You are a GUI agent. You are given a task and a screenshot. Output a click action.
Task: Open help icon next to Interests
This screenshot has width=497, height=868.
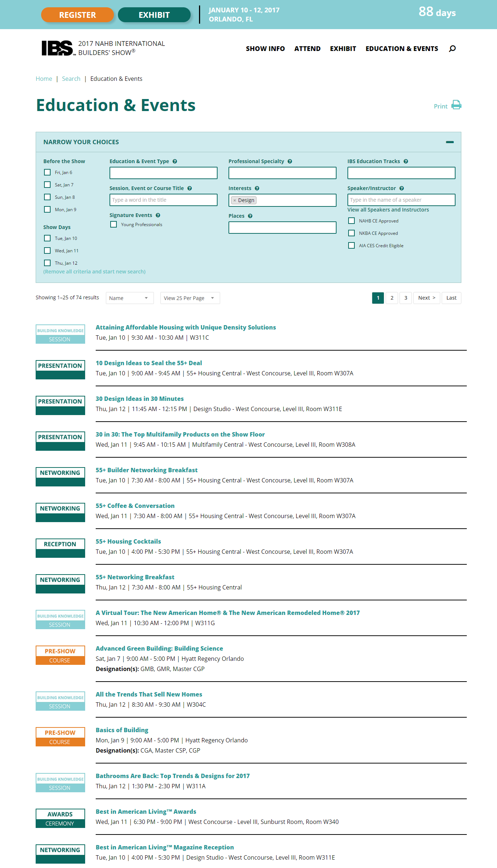[257, 188]
